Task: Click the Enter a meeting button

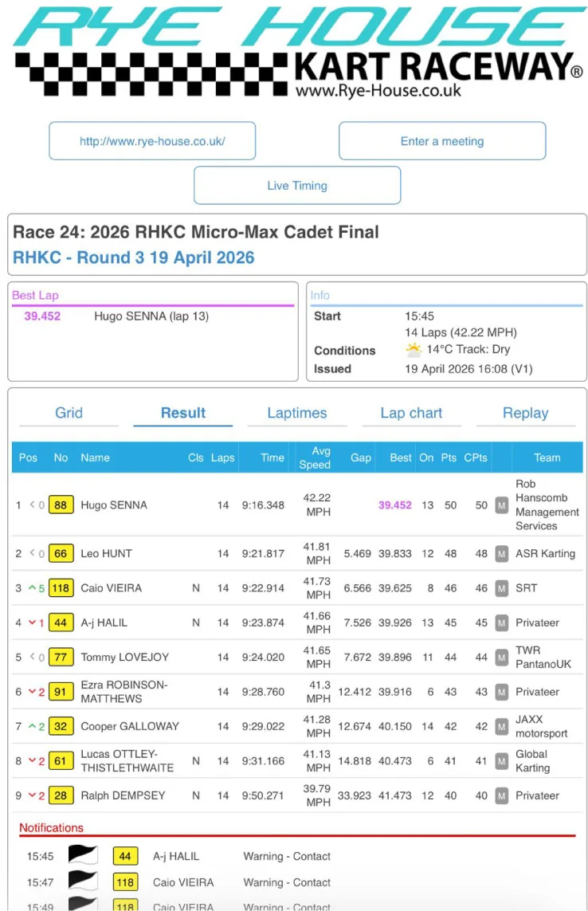Action: (x=442, y=140)
